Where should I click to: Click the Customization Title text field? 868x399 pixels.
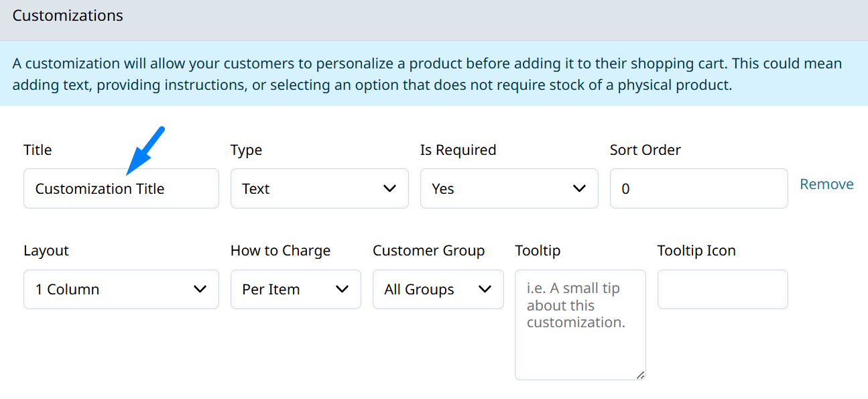[x=121, y=188]
